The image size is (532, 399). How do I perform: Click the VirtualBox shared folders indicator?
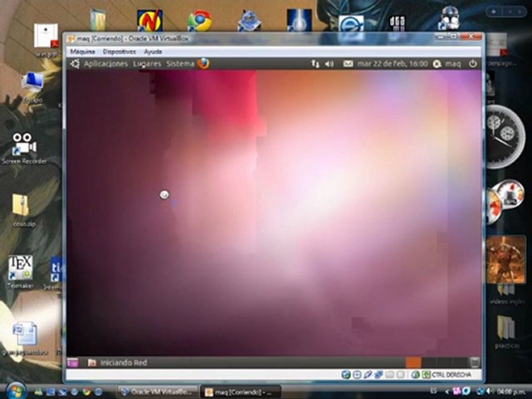[390, 375]
